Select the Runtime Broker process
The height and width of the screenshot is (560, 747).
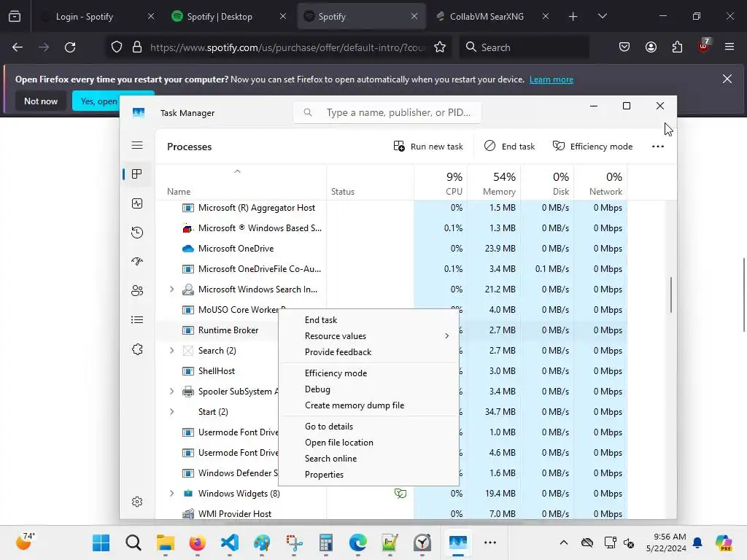pos(217,330)
